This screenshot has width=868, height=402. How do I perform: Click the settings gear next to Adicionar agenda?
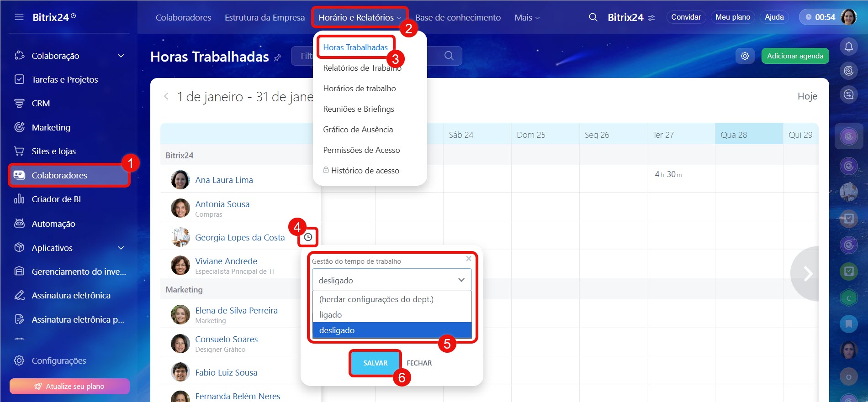pos(745,56)
